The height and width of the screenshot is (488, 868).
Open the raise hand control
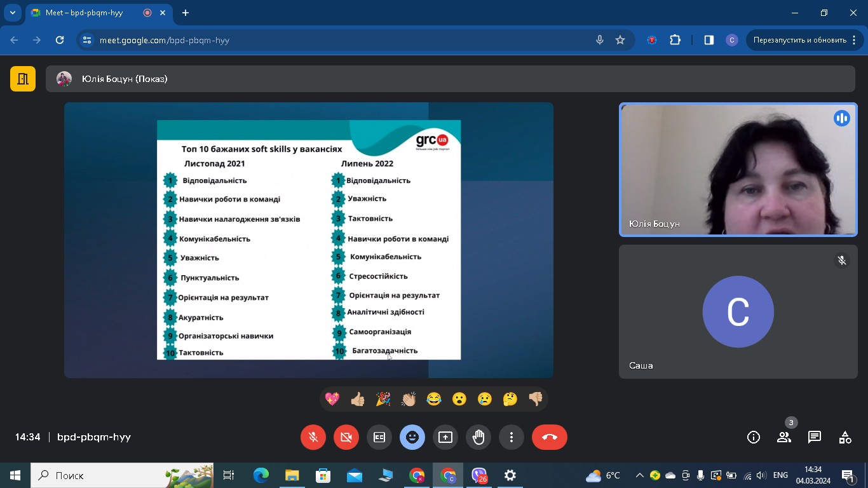[478, 437]
